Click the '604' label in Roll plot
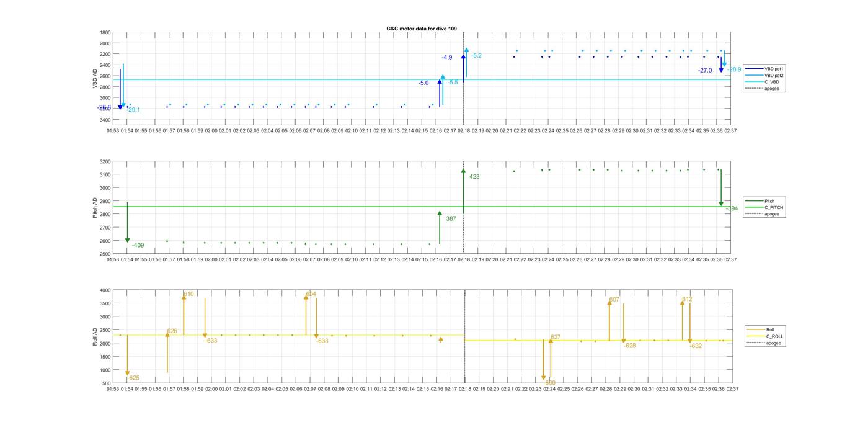Viewport: 868px width, 430px height. click(311, 294)
